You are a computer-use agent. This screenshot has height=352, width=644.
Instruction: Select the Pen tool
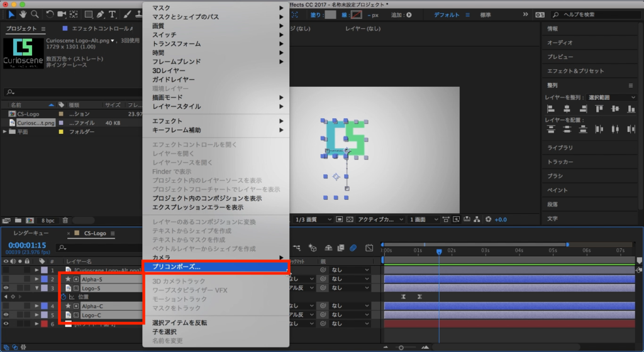coord(100,14)
